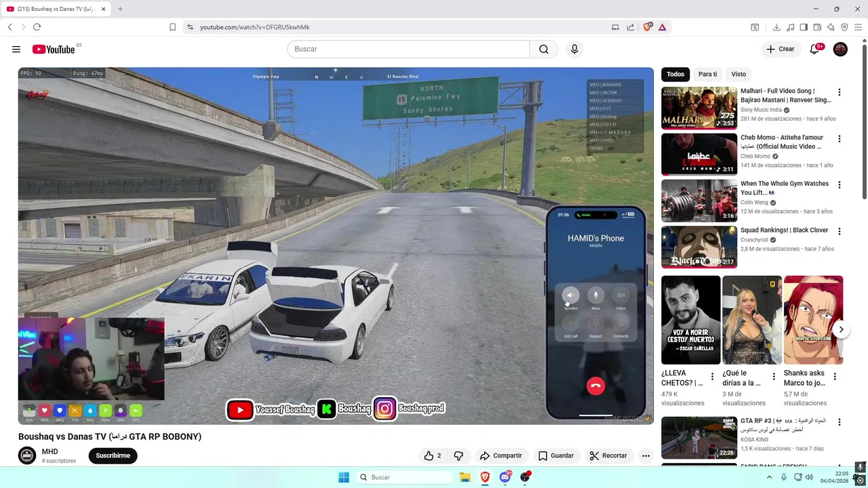Screen dimensions: 868x488
Task: Open Windows Start menu
Action: (344, 477)
